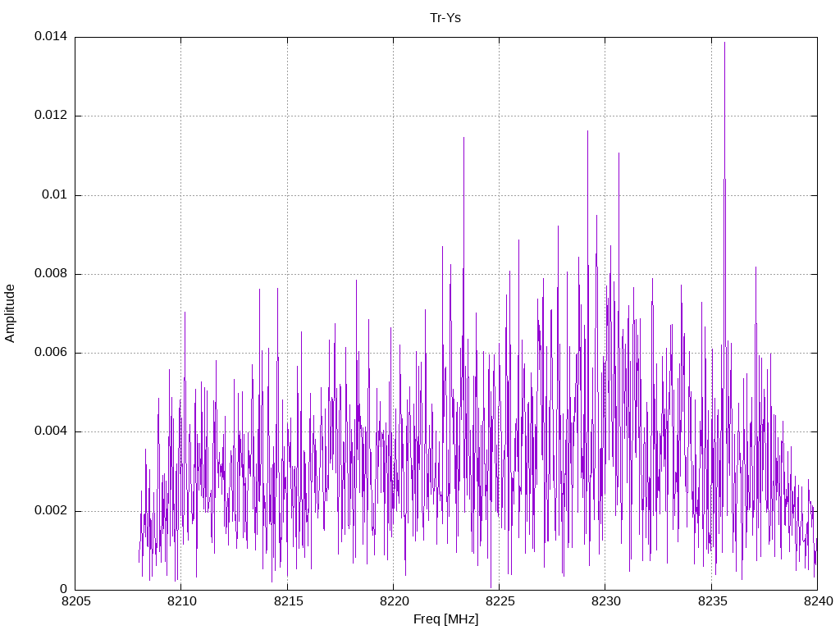The image size is (840, 630).
Task: Click the spectrum peak near 8229.2 MHz
Action: point(587,132)
